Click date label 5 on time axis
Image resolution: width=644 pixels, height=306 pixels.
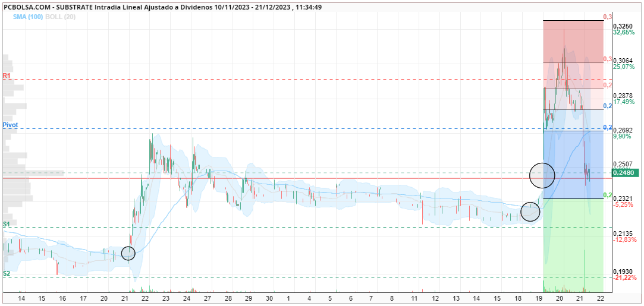[330, 298]
